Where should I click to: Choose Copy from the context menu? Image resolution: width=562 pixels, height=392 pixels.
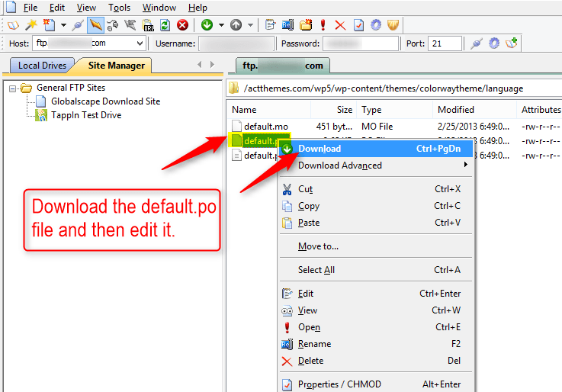[x=376, y=206]
